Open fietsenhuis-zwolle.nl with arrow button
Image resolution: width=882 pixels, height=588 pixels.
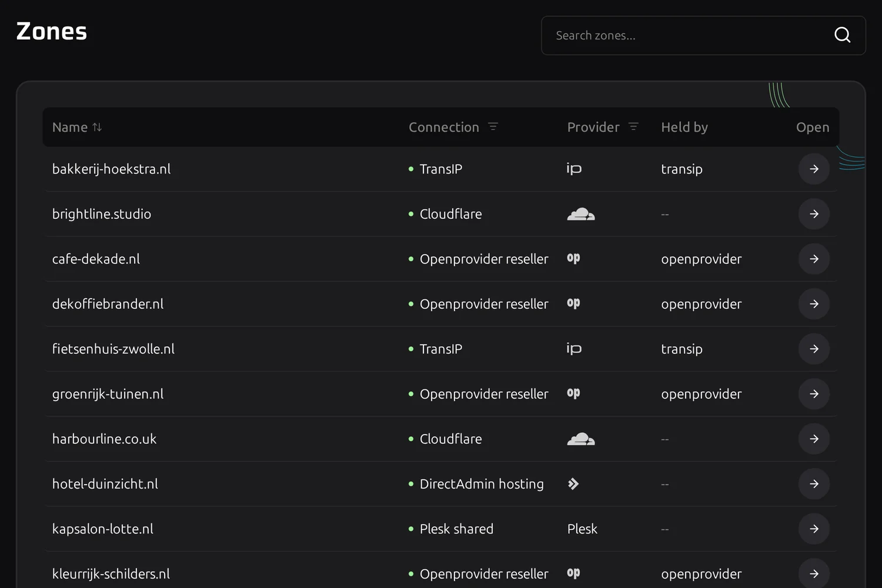pyautogui.click(x=814, y=349)
